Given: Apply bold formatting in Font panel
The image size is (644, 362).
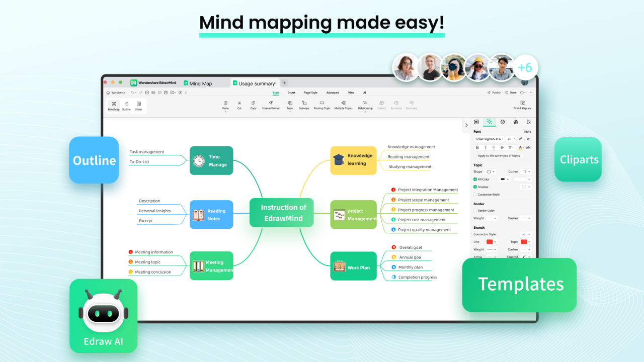Looking at the screenshot, I should point(477,147).
